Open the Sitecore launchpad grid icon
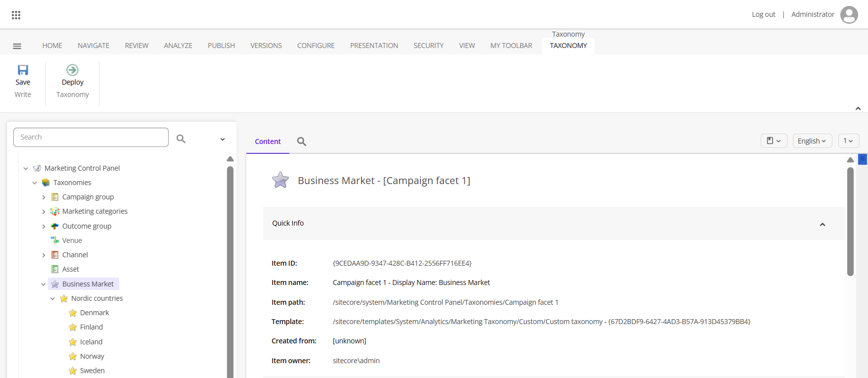Viewport: 868px width, 378px height. (16, 15)
